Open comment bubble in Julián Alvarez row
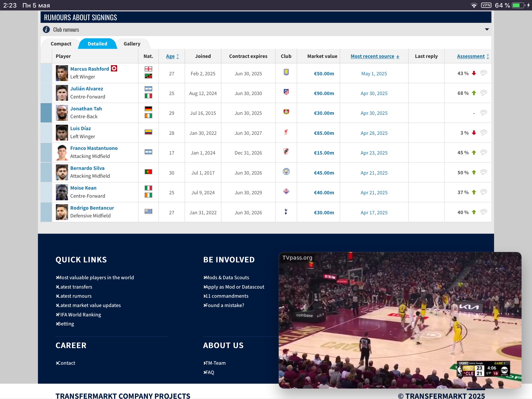 (x=483, y=93)
